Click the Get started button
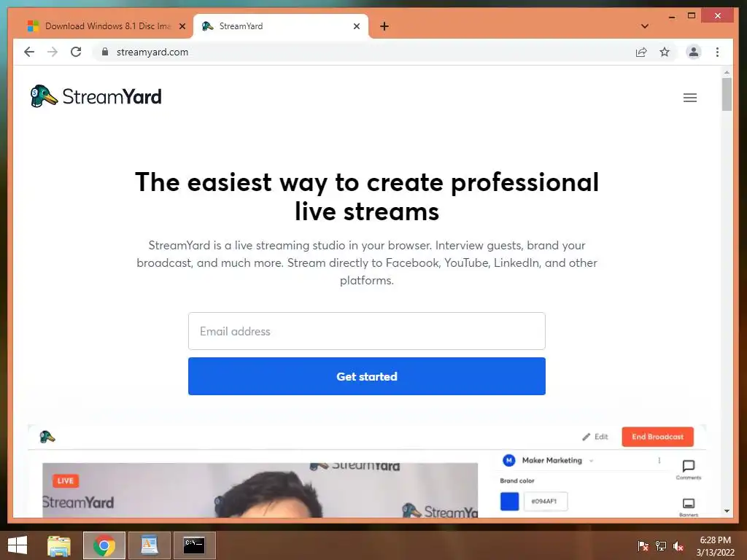This screenshot has width=747, height=560. pyautogui.click(x=367, y=376)
